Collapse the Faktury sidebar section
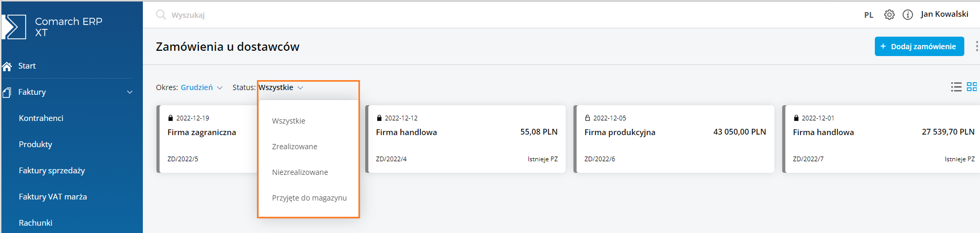The width and height of the screenshot is (980, 233). [130, 92]
